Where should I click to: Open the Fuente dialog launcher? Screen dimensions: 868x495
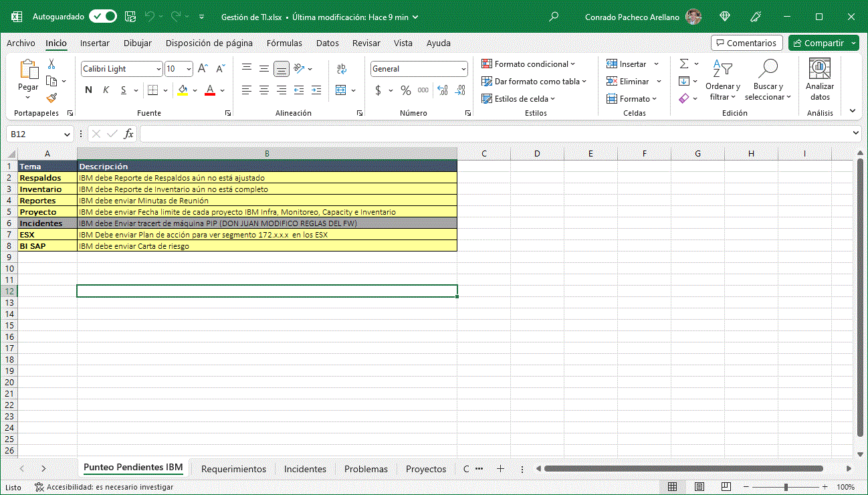[x=228, y=114]
